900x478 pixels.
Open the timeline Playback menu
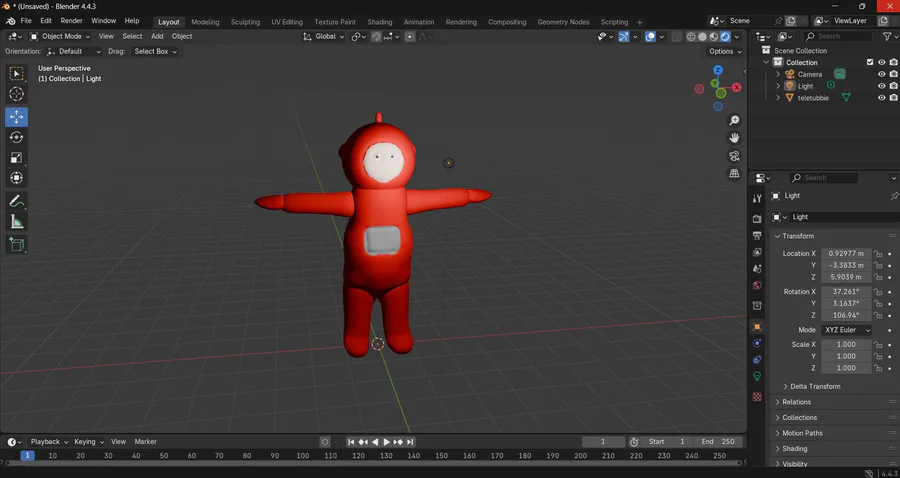coord(49,442)
